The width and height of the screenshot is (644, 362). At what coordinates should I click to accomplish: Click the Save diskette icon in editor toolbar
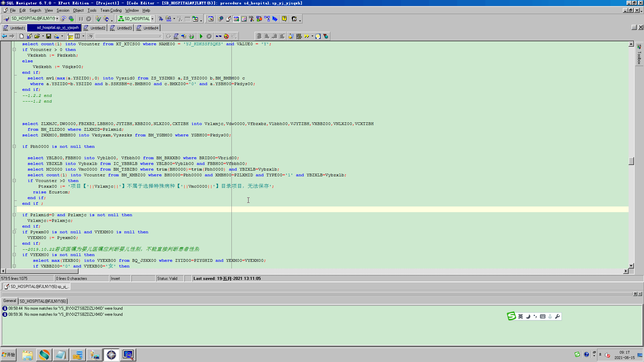tap(49, 36)
